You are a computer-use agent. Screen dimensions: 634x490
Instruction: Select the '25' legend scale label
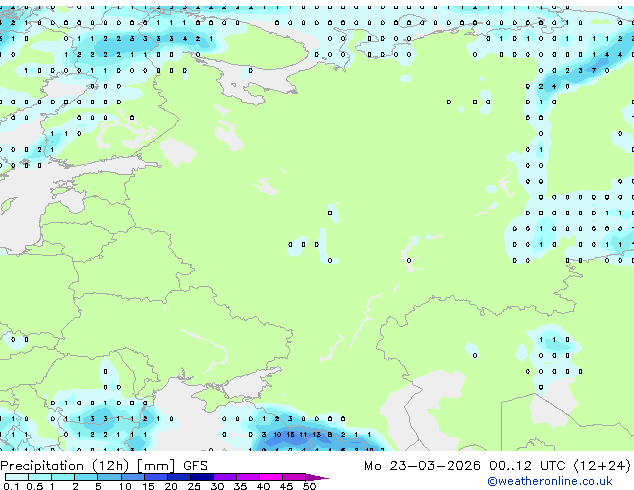pyautogui.click(x=194, y=486)
